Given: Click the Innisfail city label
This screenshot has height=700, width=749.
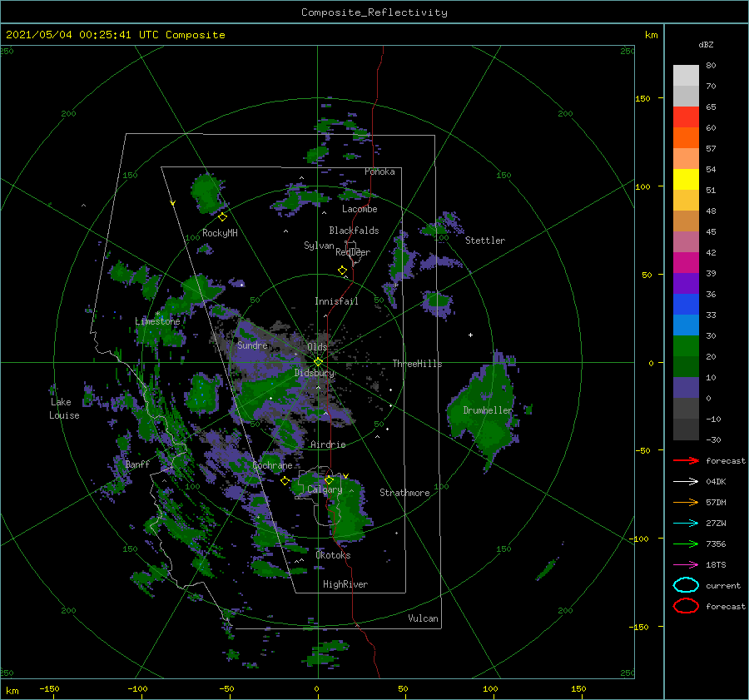Looking at the screenshot, I should [336, 301].
